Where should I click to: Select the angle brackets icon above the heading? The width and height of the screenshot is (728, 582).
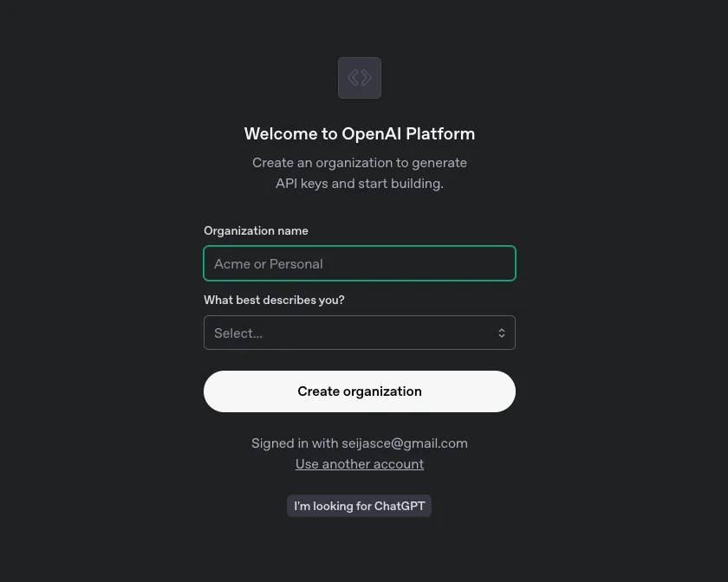(x=360, y=77)
